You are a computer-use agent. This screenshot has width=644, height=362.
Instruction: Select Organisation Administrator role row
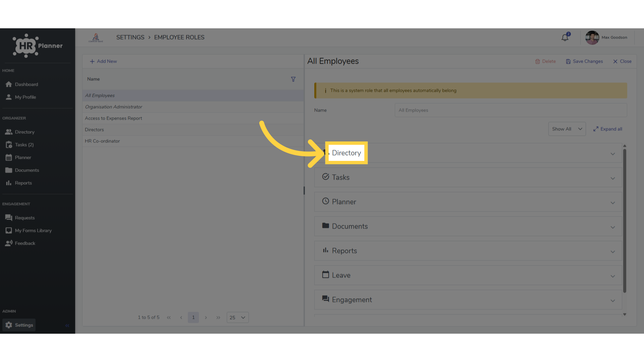point(193,107)
